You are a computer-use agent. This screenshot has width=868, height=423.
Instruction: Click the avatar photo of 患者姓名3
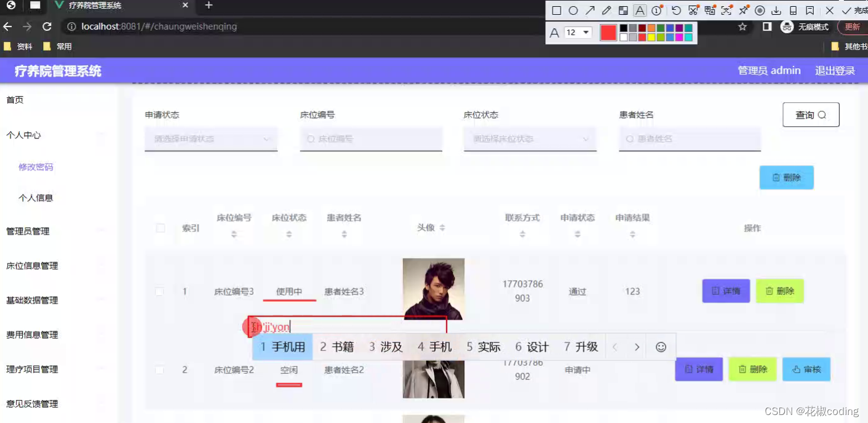434,289
